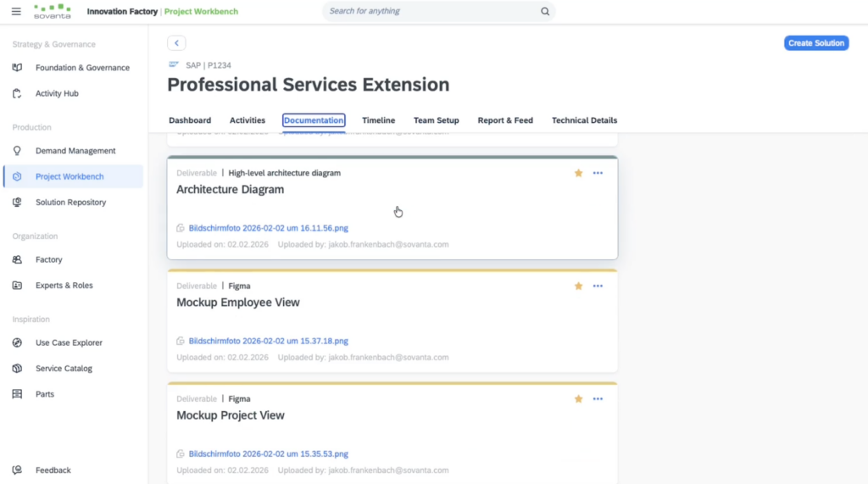This screenshot has height=484, width=868.
Task: Open the Feedback icon in the sidebar
Action: tap(17, 470)
